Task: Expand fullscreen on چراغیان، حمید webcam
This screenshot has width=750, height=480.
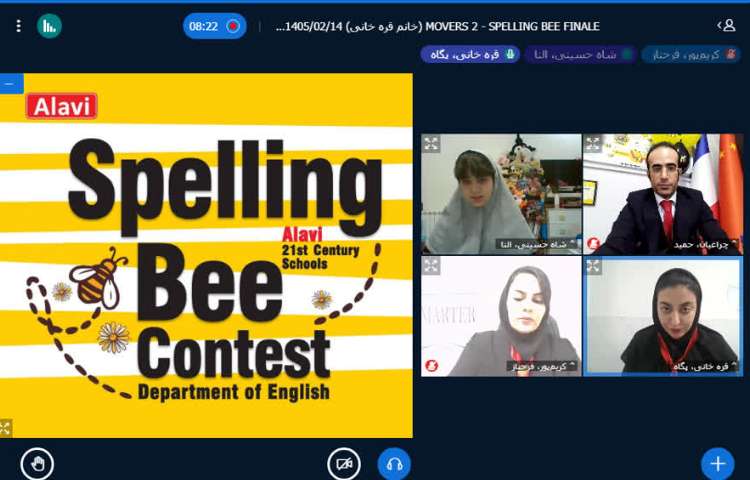Action: (593, 144)
